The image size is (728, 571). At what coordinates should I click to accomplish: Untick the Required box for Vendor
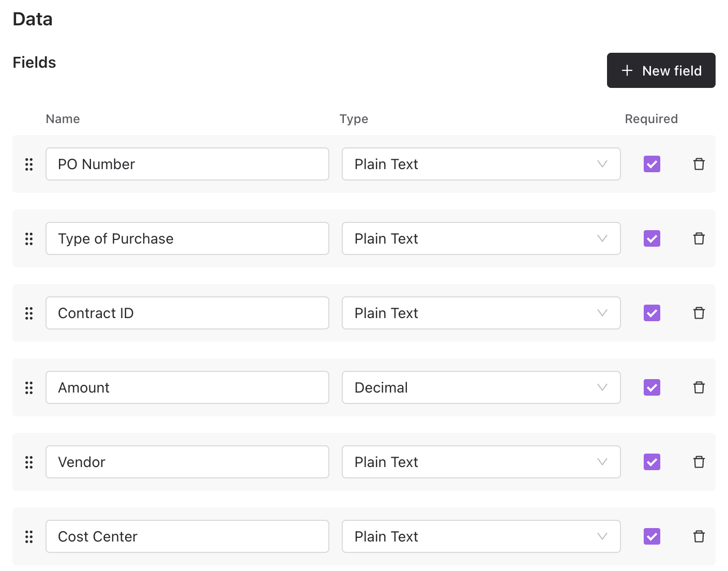pos(651,462)
